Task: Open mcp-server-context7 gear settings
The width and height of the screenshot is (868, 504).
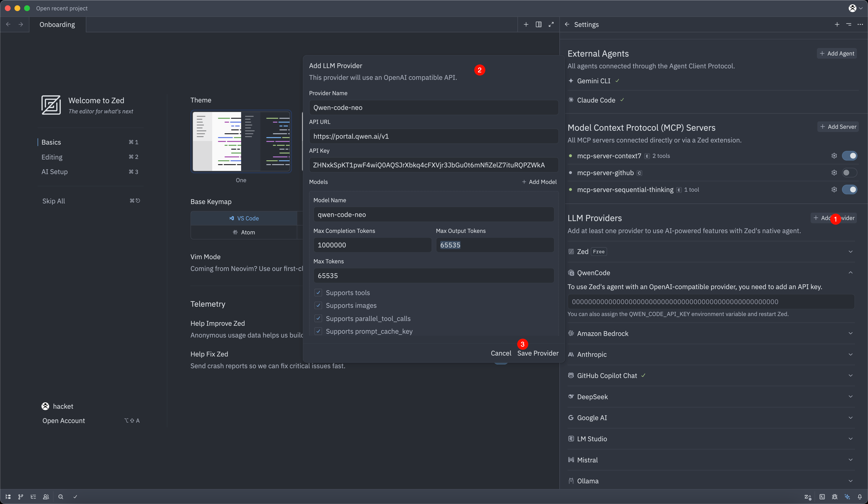Action: point(834,156)
